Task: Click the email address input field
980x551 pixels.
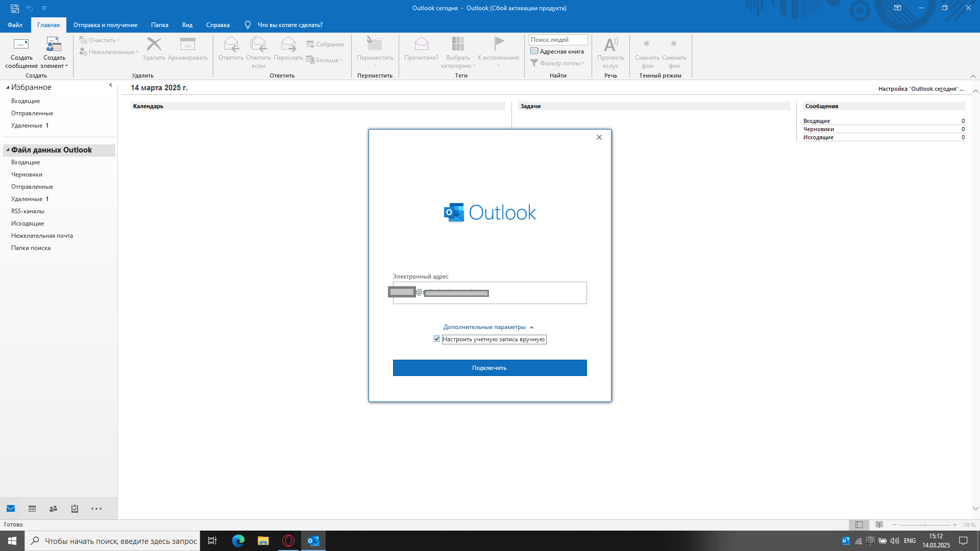Action: click(489, 293)
